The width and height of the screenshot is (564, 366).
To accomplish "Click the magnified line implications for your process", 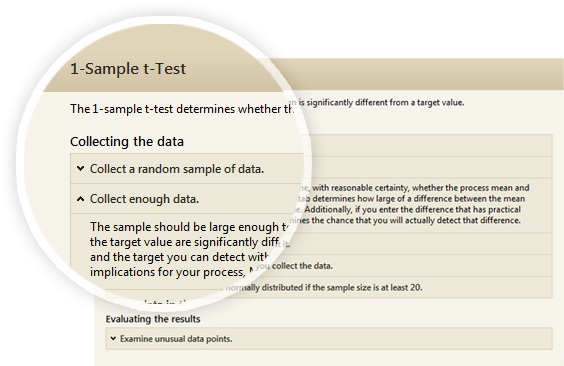I will pyautogui.click(x=167, y=272).
